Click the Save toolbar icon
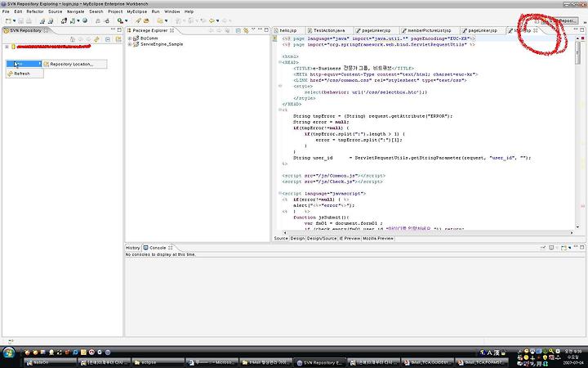This screenshot has width=588, height=368. tap(21, 21)
